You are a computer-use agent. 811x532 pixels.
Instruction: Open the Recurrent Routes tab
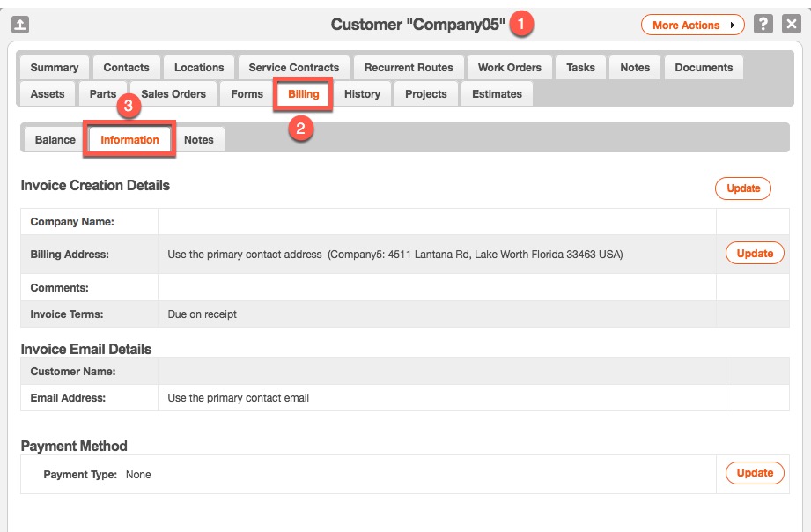coord(409,68)
